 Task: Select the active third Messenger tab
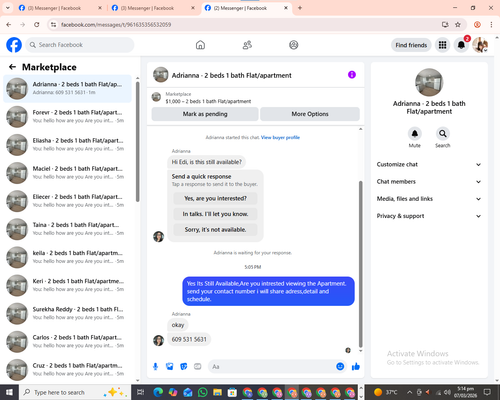pyautogui.click(x=246, y=8)
